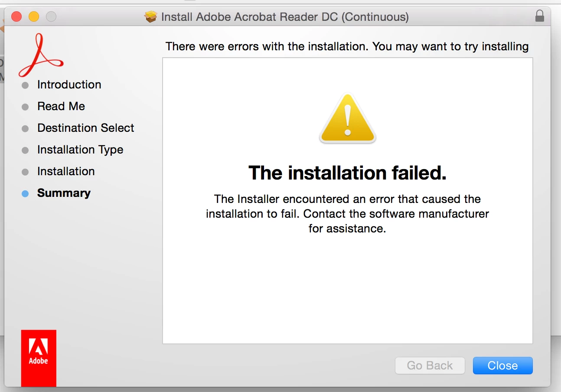Click the window title text
This screenshot has width=561, height=392.
(285, 17)
